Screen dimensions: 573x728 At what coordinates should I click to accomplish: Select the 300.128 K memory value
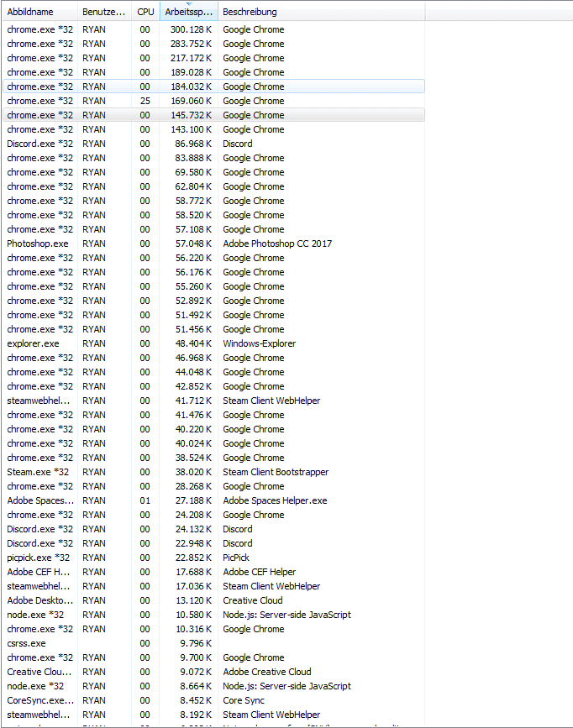tap(191, 29)
